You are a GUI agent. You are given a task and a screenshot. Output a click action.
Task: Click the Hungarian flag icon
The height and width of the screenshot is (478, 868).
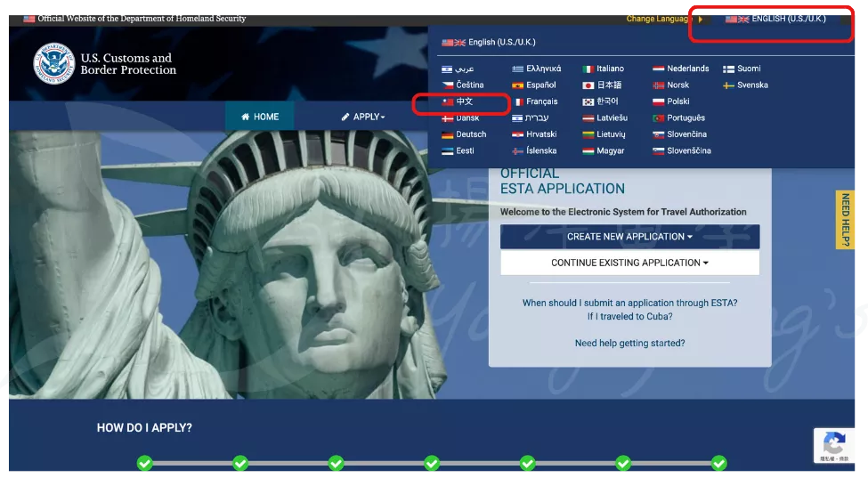(588, 151)
